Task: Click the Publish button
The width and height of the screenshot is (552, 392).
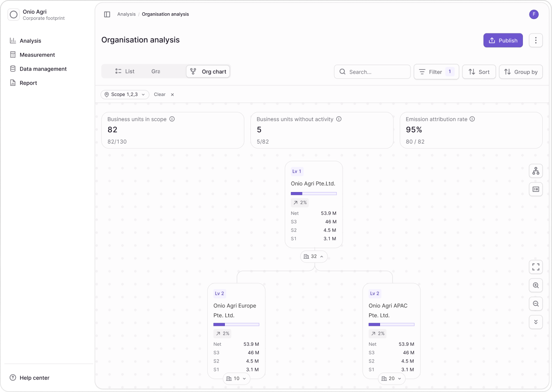Action: click(503, 41)
